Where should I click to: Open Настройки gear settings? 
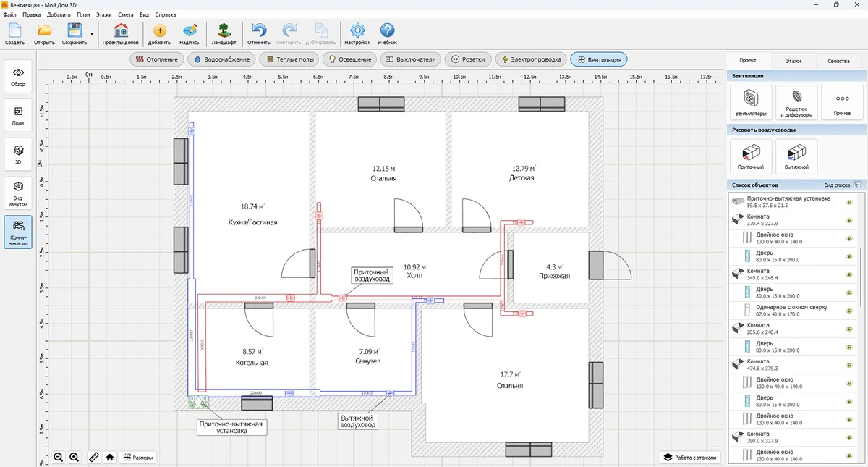357,34
